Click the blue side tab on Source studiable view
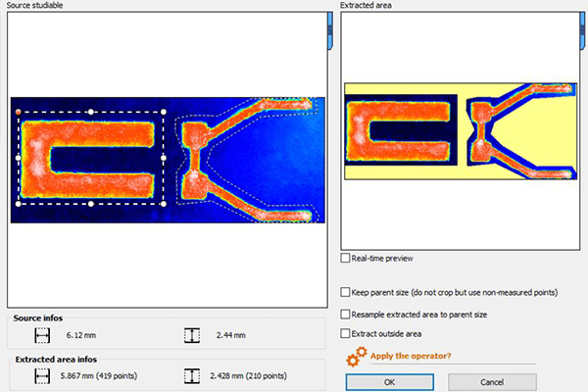 (x=330, y=30)
